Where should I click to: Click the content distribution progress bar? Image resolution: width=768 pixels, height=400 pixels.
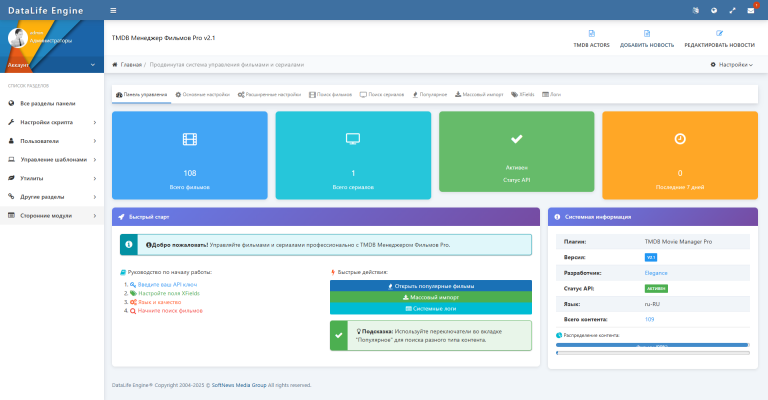pyautogui.click(x=652, y=345)
